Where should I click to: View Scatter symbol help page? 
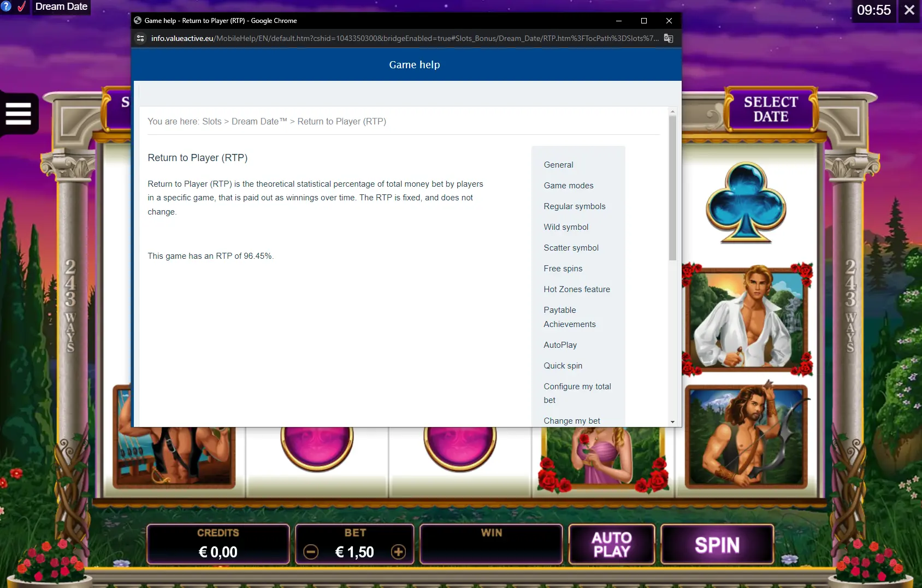tap(571, 248)
